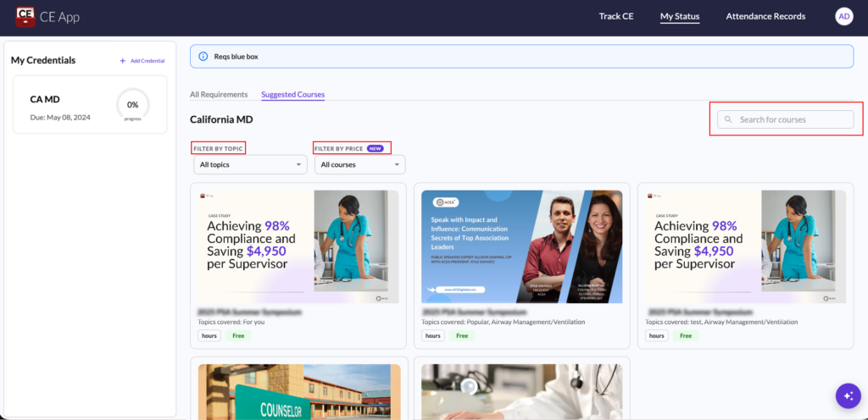
Task: Click the Add Credential link
Action: click(x=147, y=61)
